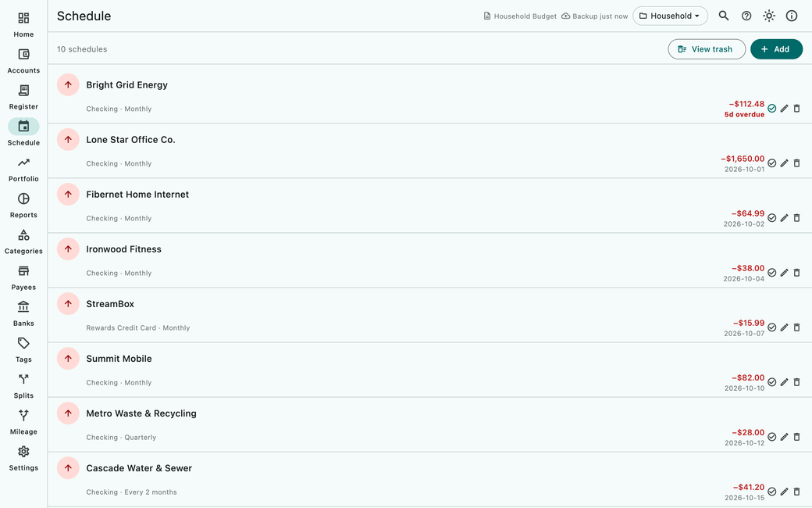
Task: Edit the Bright Grid Energy schedule
Action: (x=784, y=109)
